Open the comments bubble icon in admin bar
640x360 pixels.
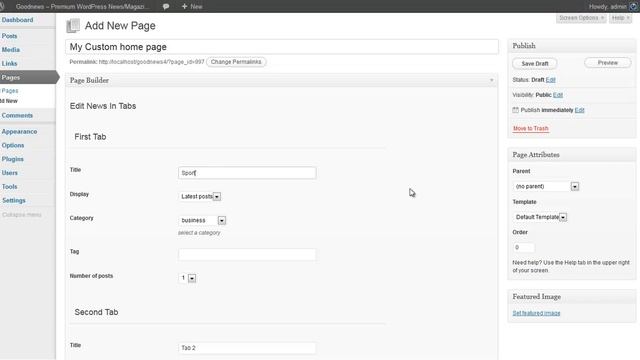[166, 7]
